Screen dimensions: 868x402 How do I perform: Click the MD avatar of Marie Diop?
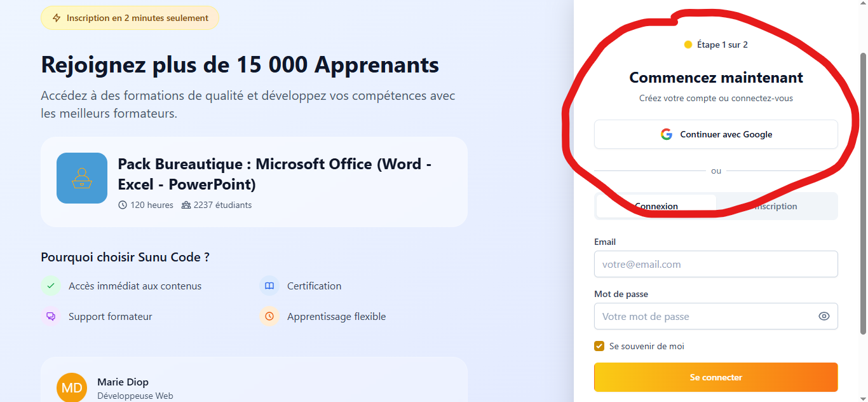(72, 387)
